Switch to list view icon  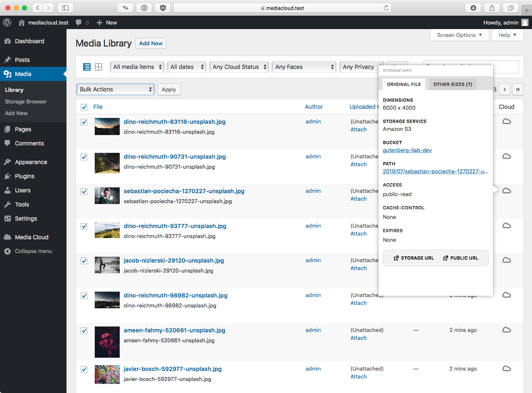(87, 67)
